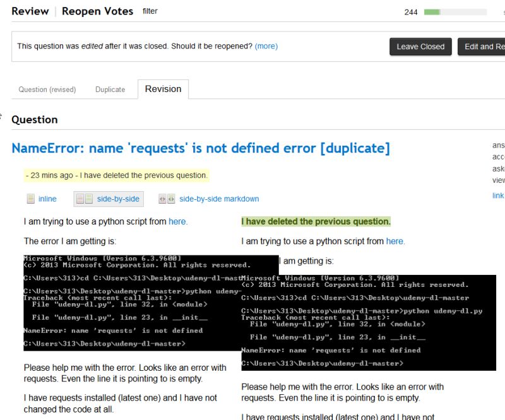This screenshot has width=505, height=420.
Task: Select the side-by-side view link
Action: pyautogui.click(x=118, y=199)
